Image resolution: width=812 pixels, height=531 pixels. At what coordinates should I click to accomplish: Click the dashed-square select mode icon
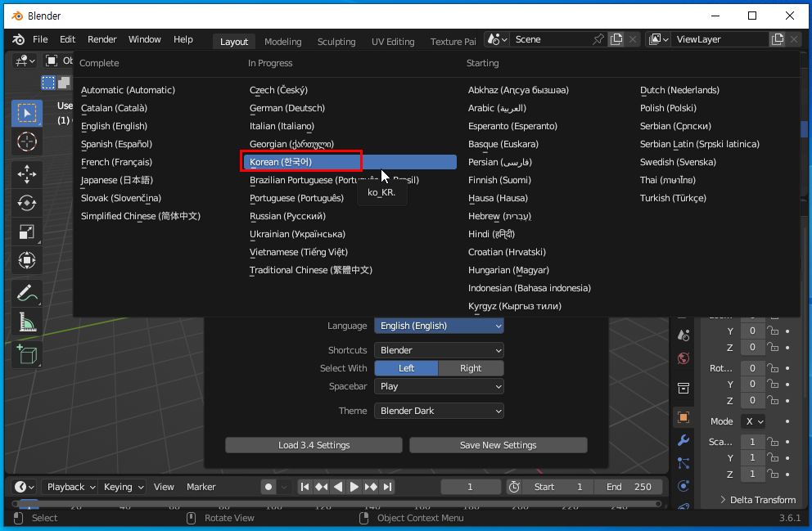pos(48,83)
